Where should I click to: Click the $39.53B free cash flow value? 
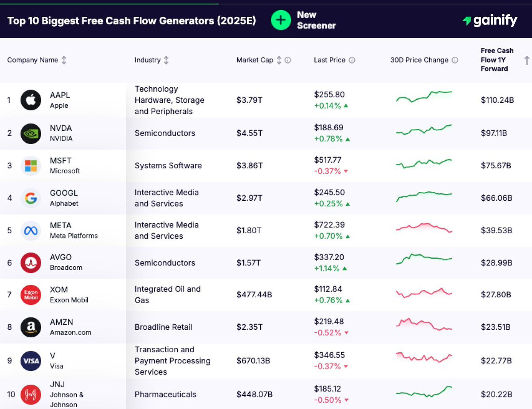coord(497,230)
